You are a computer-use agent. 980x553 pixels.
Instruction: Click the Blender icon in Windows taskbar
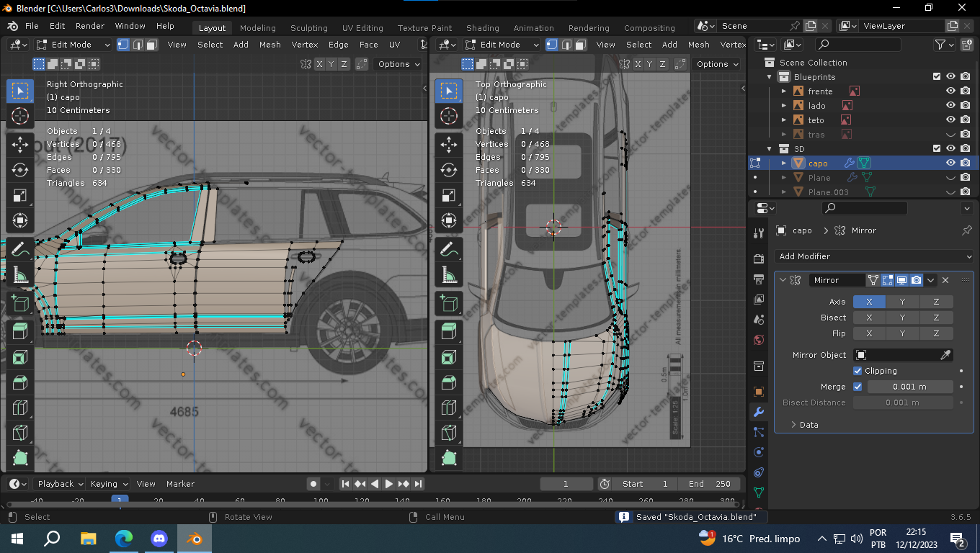click(x=194, y=538)
